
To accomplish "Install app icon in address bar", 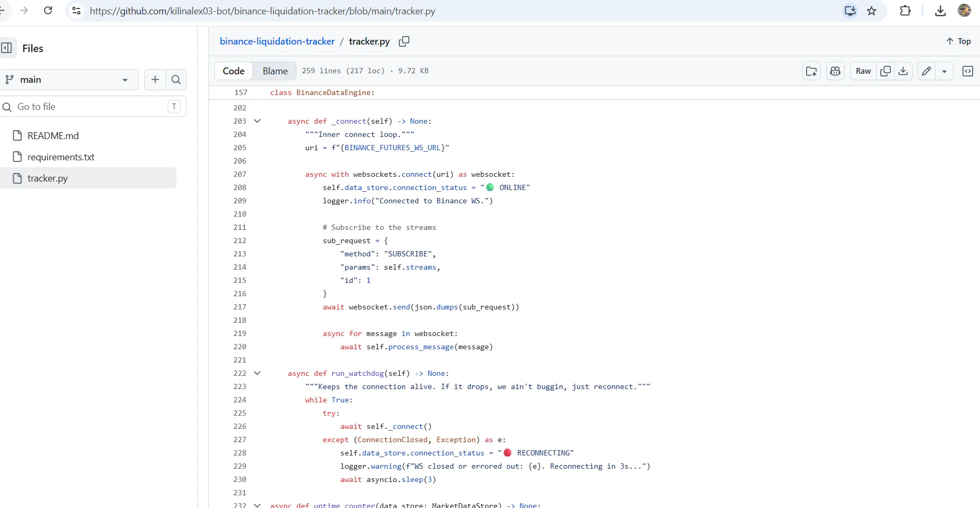I will click(850, 11).
